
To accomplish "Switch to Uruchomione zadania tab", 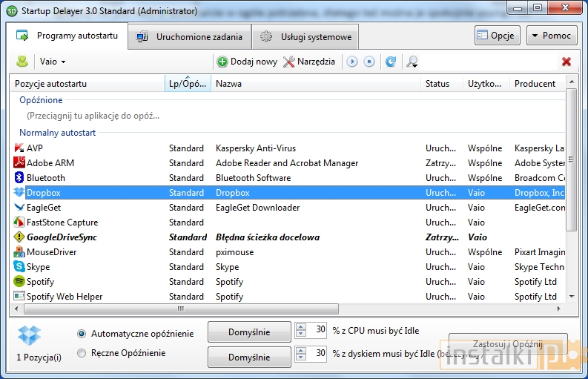I will click(190, 36).
